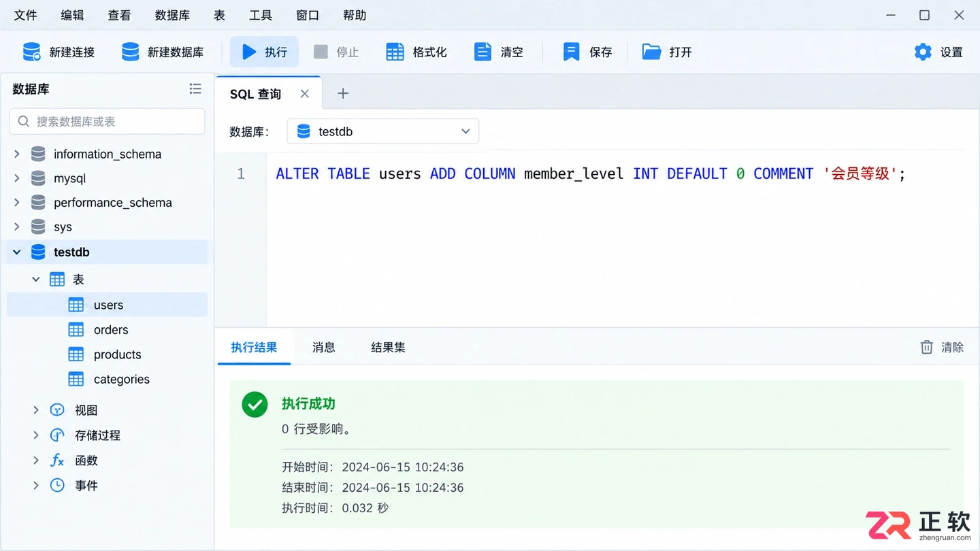Expand the sys node chevron

[17, 227]
